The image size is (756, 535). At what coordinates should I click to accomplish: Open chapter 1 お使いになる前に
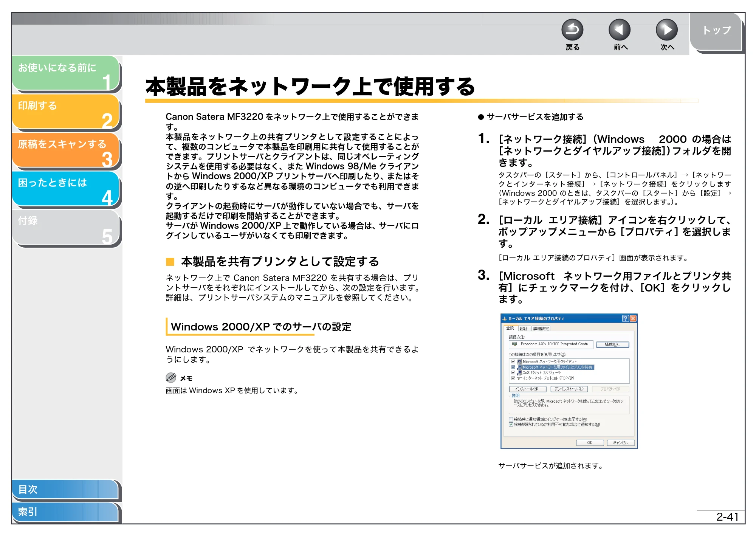(x=66, y=73)
